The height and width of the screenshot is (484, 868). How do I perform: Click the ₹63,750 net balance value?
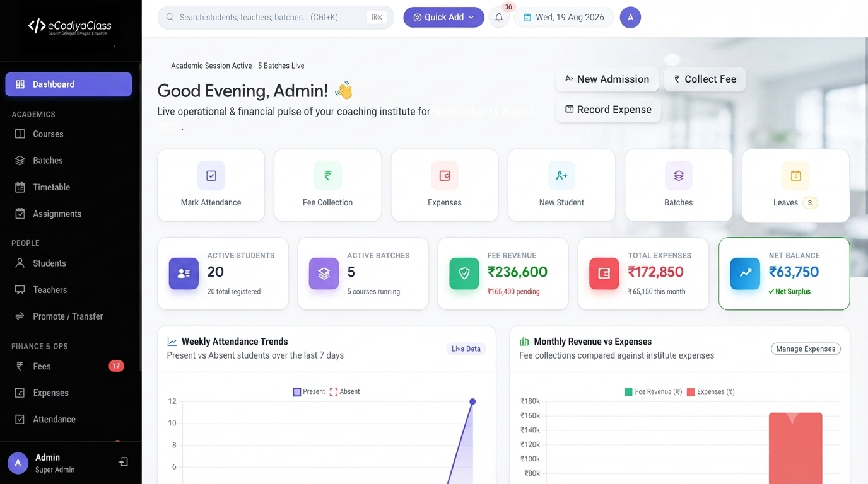794,272
